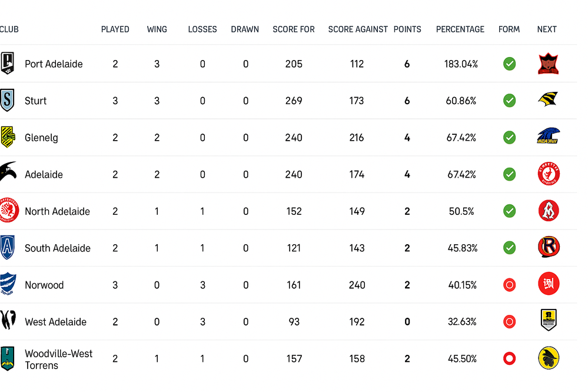
Task: Click Norwood's red form loss indicator
Action: (509, 285)
